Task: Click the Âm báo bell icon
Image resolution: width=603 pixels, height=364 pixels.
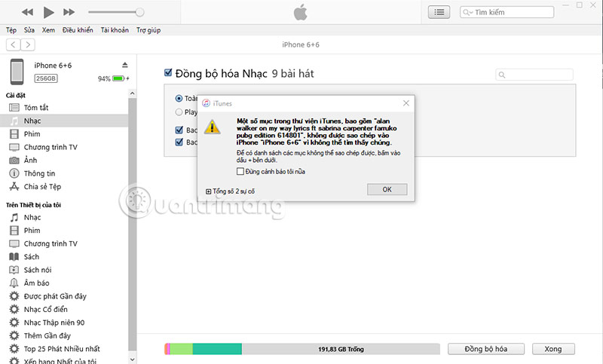Action: (x=14, y=283)
